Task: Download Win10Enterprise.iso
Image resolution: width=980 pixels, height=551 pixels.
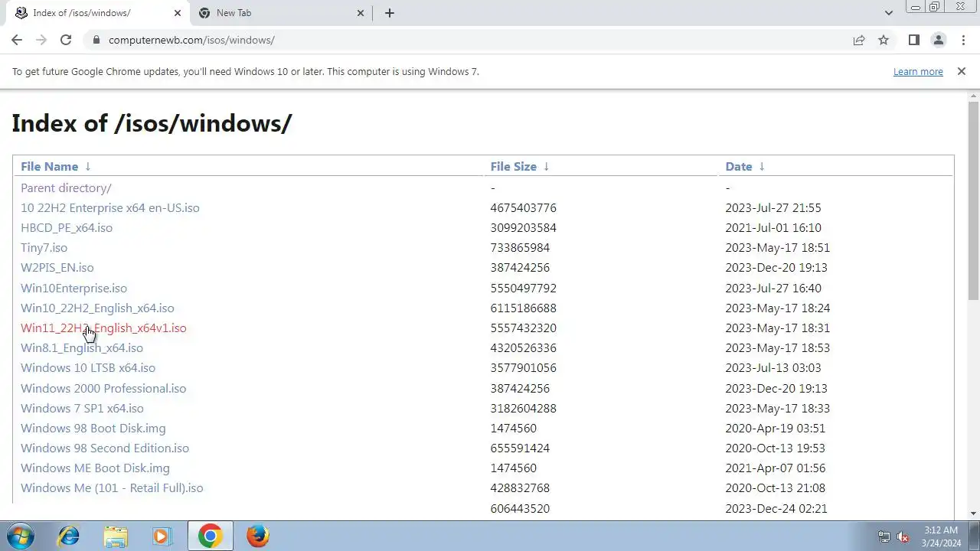Action: 73,288
